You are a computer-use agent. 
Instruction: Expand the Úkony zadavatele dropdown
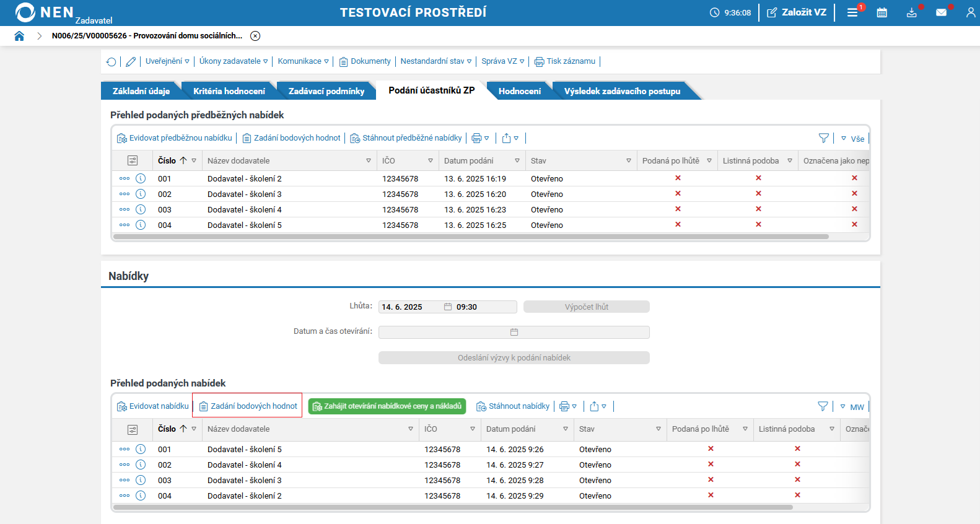coord(233,61)
